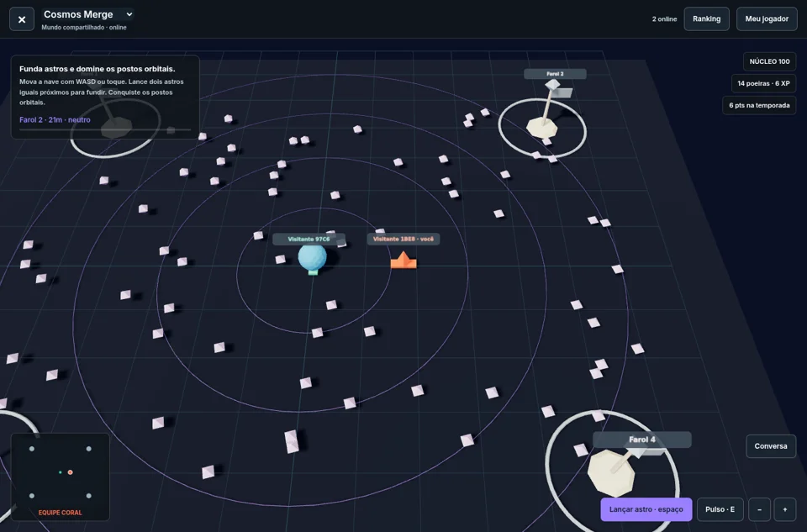Click the 14 poeiras · 6 XP counter

click(763, 83)
